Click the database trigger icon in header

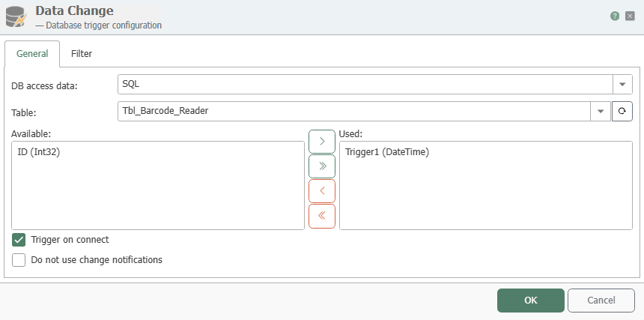[x=16, y=16]
